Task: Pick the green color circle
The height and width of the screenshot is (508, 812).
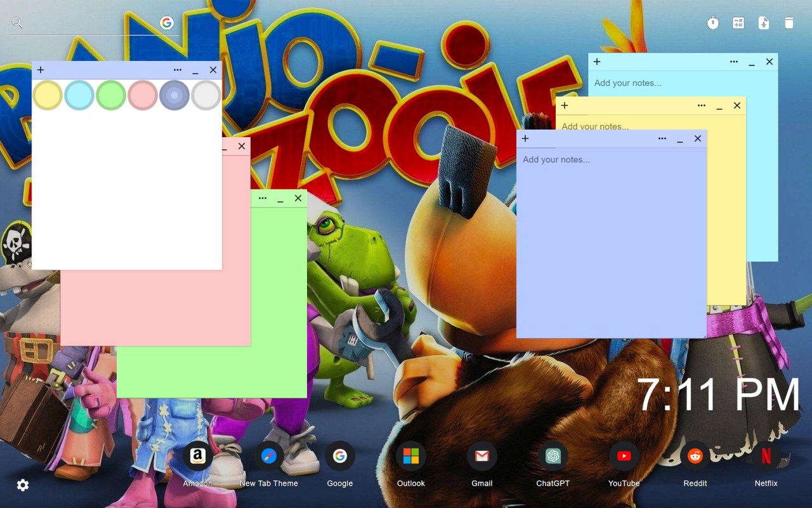Action: tap(111, 95)
